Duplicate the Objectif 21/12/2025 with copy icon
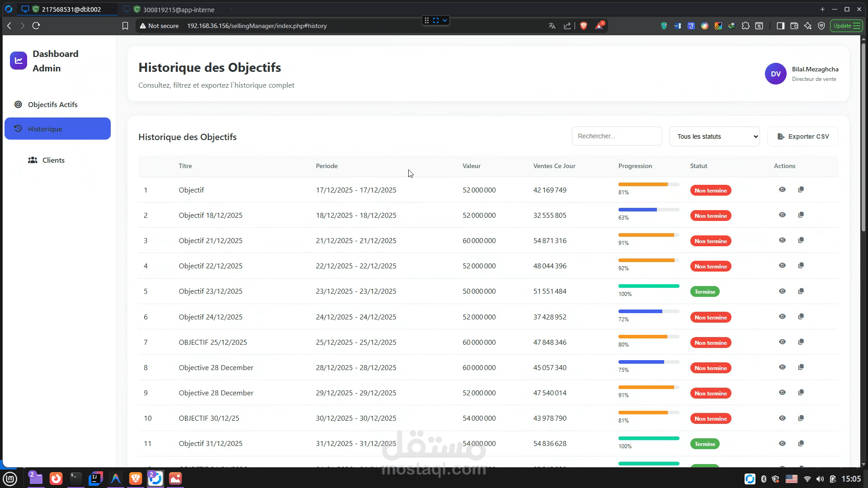Screen dimensions: 868x488 [x=801, y=240]
